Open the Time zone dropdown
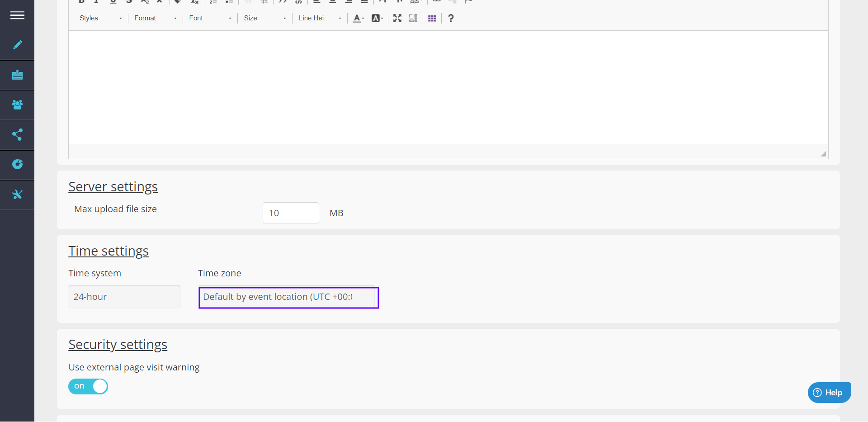The width and height of the screenshot is (868, 422). pyautogui.click(x=288, y=297)
